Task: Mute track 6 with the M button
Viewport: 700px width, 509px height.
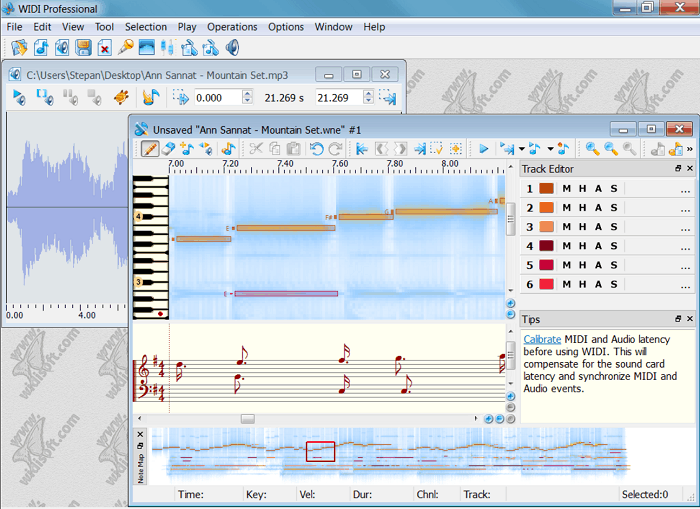Action: [x=567, y=284]
